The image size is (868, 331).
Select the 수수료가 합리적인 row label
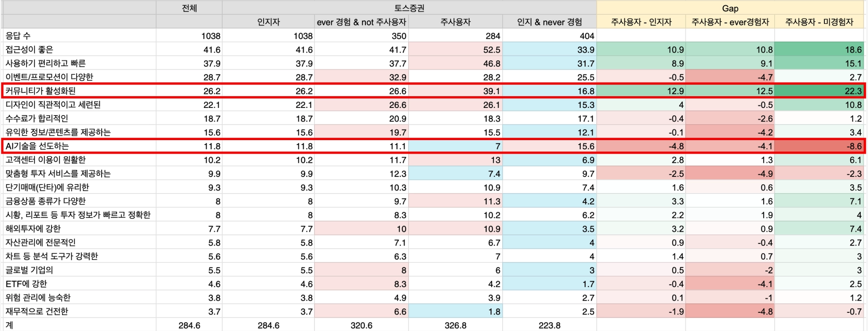(36, 119)
